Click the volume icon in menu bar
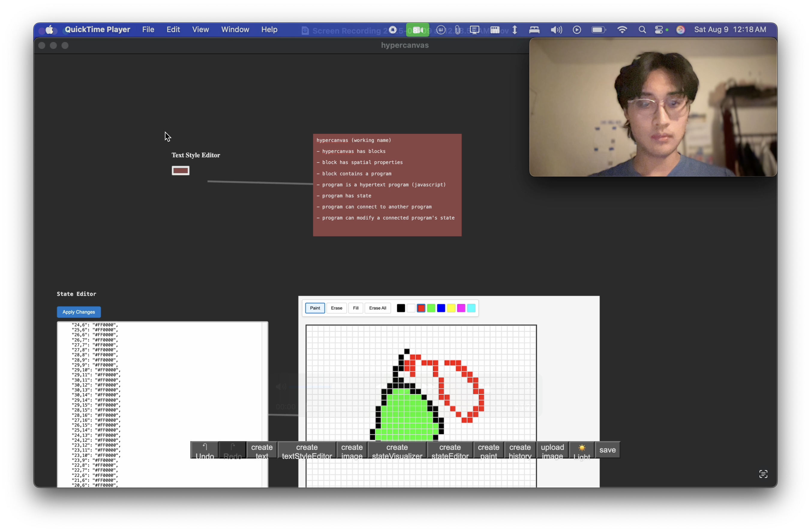Viewport: 811px width, 532px height. [x=556, y=30]
